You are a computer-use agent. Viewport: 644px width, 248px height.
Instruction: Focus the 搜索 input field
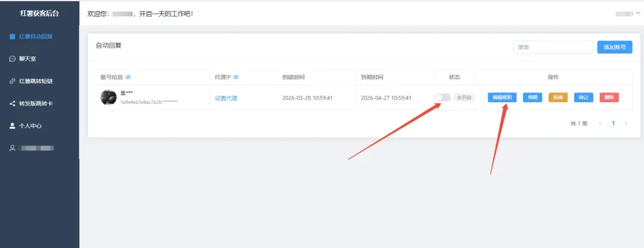(553, 47)
